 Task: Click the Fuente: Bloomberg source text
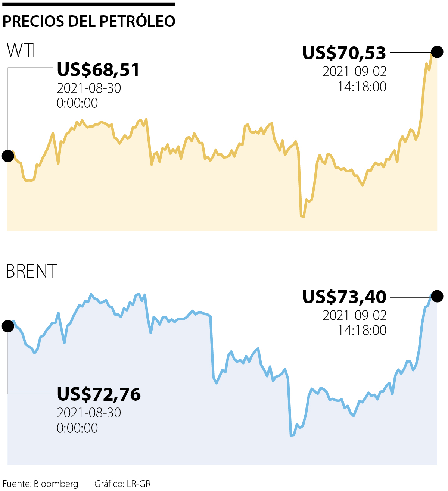[40, 484]
